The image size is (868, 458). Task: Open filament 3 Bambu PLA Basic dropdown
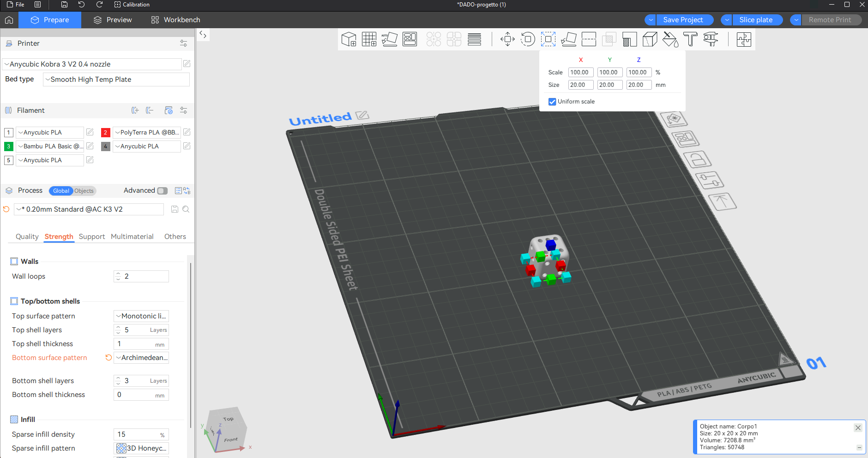tap(50, 147)
